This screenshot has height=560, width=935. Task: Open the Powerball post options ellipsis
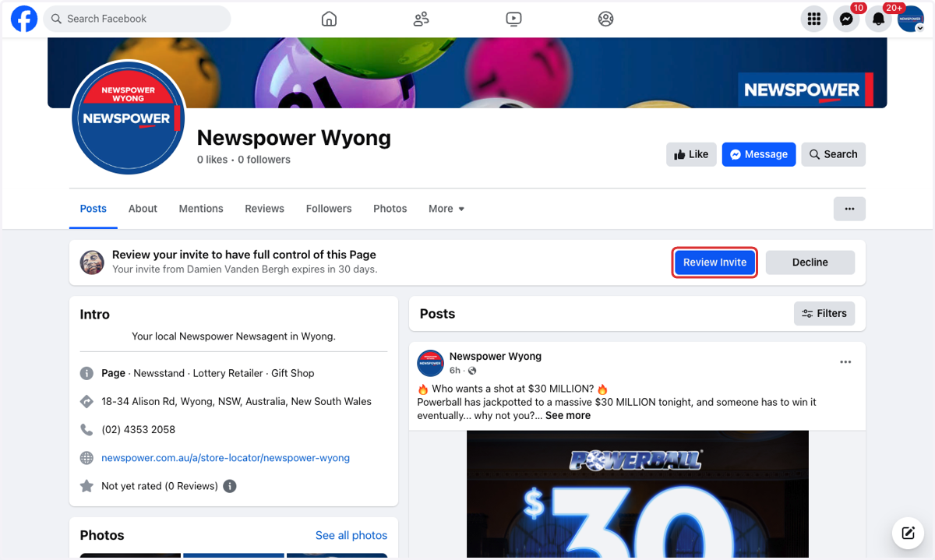pyautogui.click(x=845, y=362)
